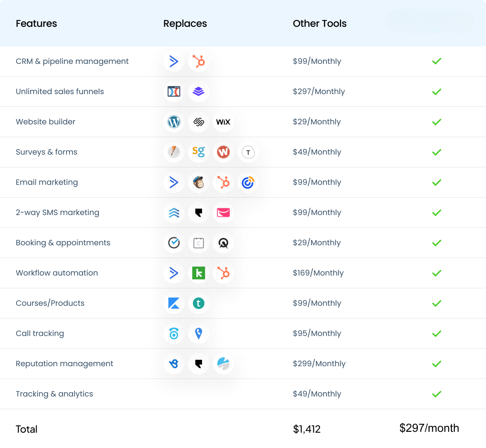Image resolution: width=486 pixels, height=448 pixels.
Task: Click the Kajabi icon in Courses/Products row
Action: pos(174,303)
